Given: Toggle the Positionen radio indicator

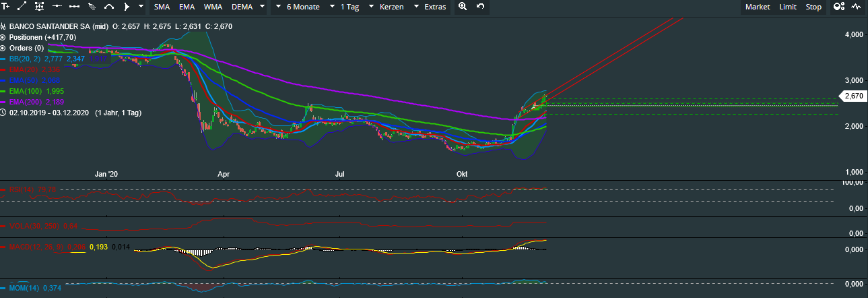Looking at the screenshot, I should point(3,37).
